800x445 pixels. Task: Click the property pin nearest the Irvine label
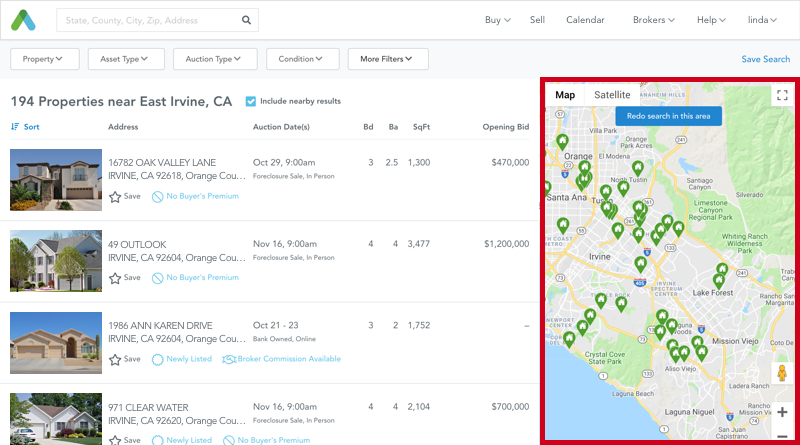[640, 264]
